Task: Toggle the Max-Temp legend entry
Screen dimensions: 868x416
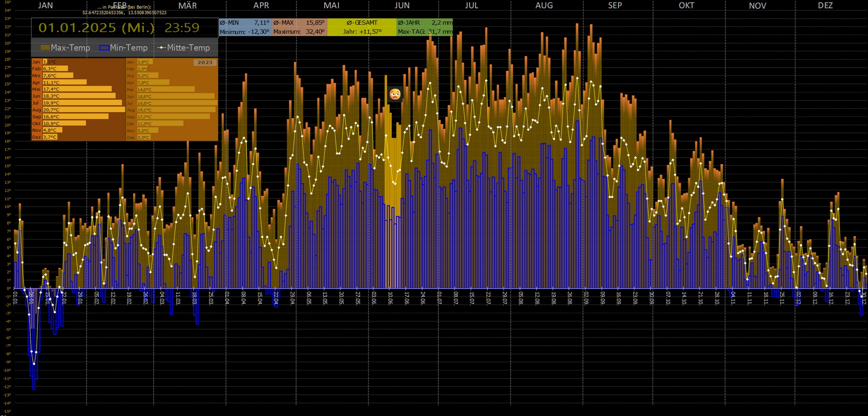Action: tap(65, 48)
